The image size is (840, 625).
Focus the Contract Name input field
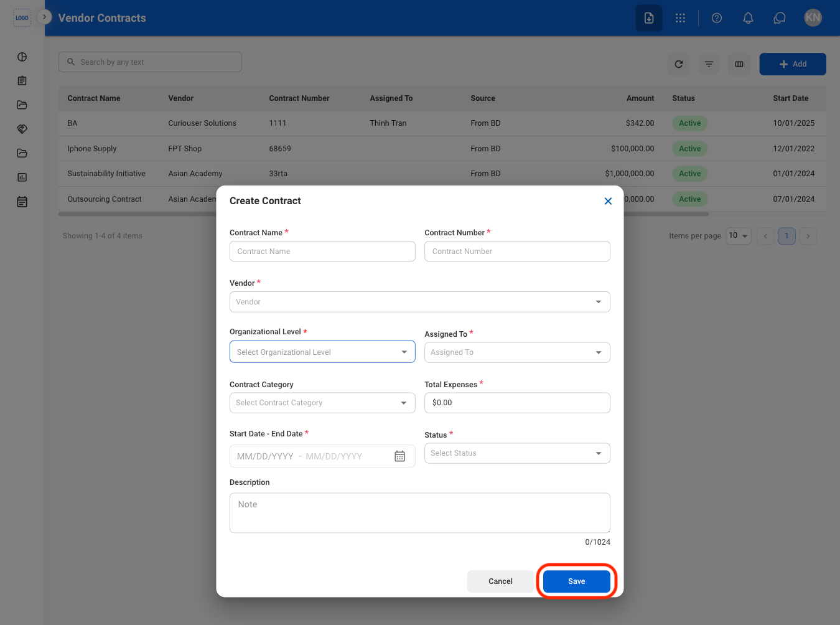[322, 251]
